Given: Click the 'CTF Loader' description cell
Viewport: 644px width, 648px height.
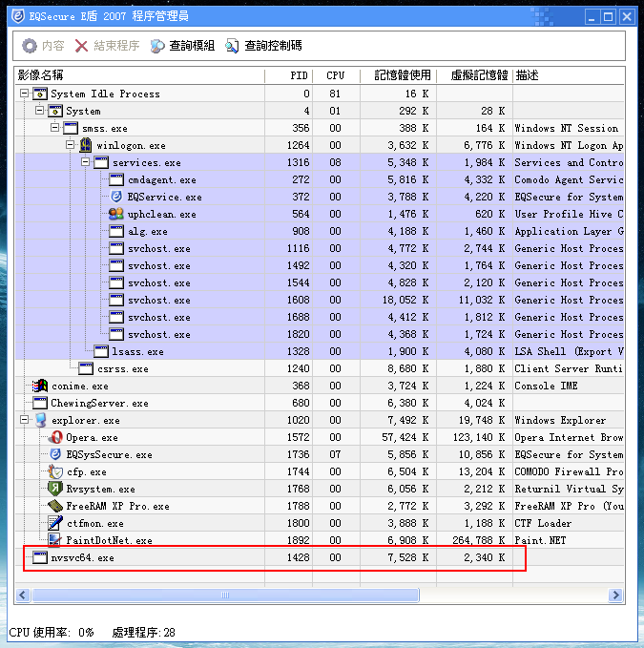Looking at the screenshot, I should 569,523.
